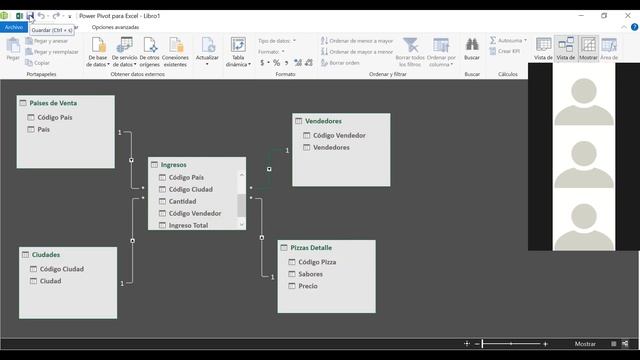Apply thousands separator comma format

click(x=287, y=63)
